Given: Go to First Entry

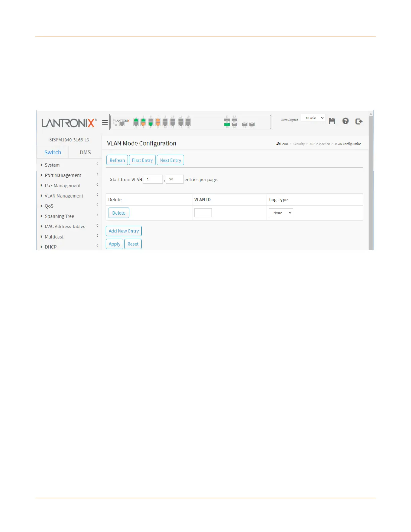Looking at the screenshot, I should click(x=142, y=160).
